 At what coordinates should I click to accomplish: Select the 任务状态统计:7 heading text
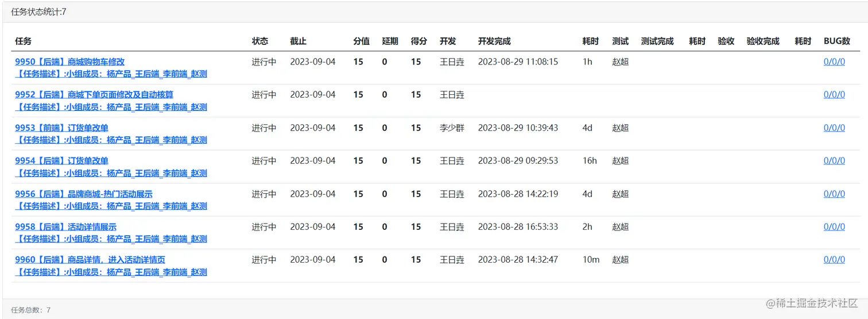(39, 11)
